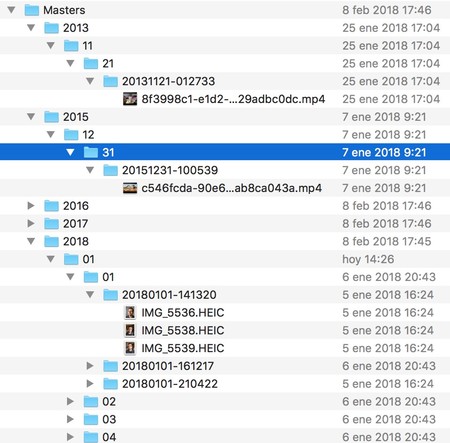This screenshot has width=450, height=443.
Task: Click the 04 folder icon
Action: (x=91, y=437)
